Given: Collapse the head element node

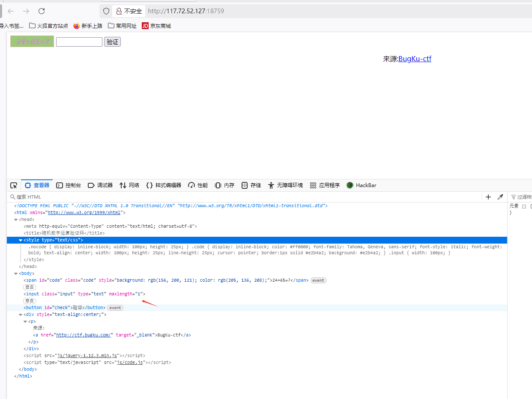Looking at the screenshot, I should (16, 220).
